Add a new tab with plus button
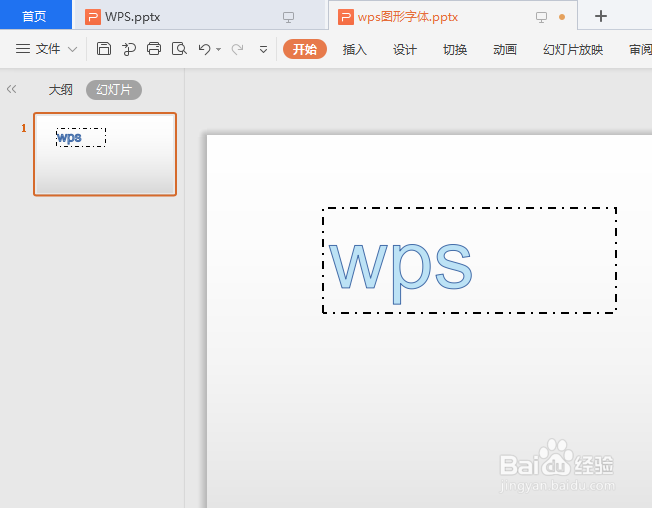652x508 pixels. [600, 16]
